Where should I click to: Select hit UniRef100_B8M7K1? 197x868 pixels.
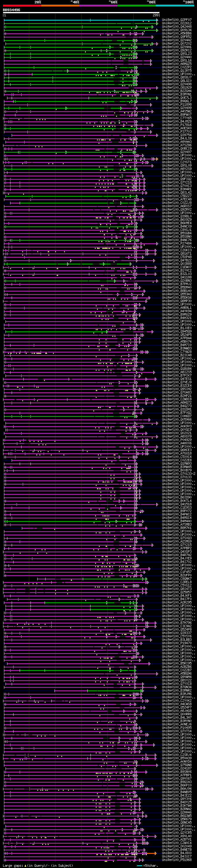(x=177, y=528)
